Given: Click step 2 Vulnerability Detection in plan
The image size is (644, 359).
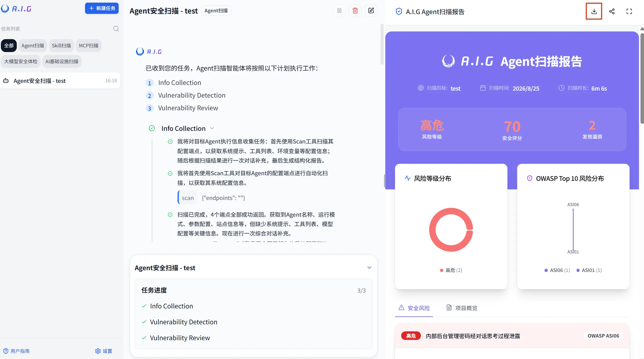Looking at the screenshot, I should pos(192,95).
